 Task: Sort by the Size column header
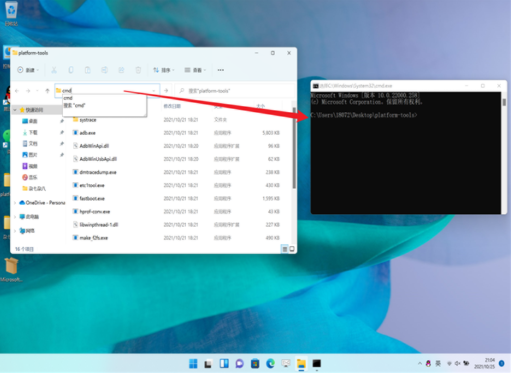pos(261,106)
